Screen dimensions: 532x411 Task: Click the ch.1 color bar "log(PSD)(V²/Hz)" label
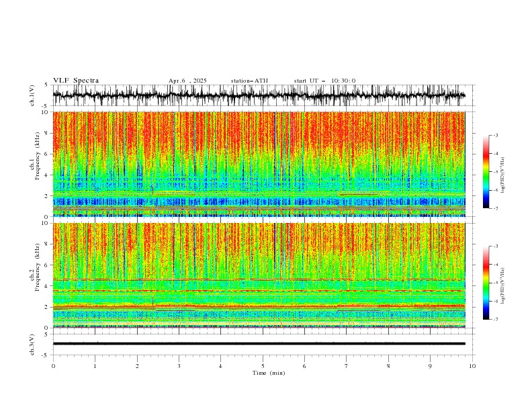(503, 175)
